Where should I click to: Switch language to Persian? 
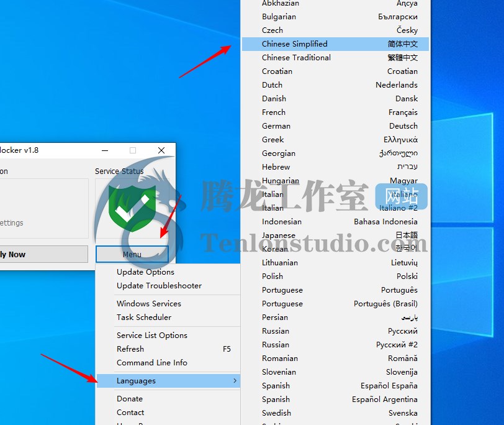[x=335, y=318]
